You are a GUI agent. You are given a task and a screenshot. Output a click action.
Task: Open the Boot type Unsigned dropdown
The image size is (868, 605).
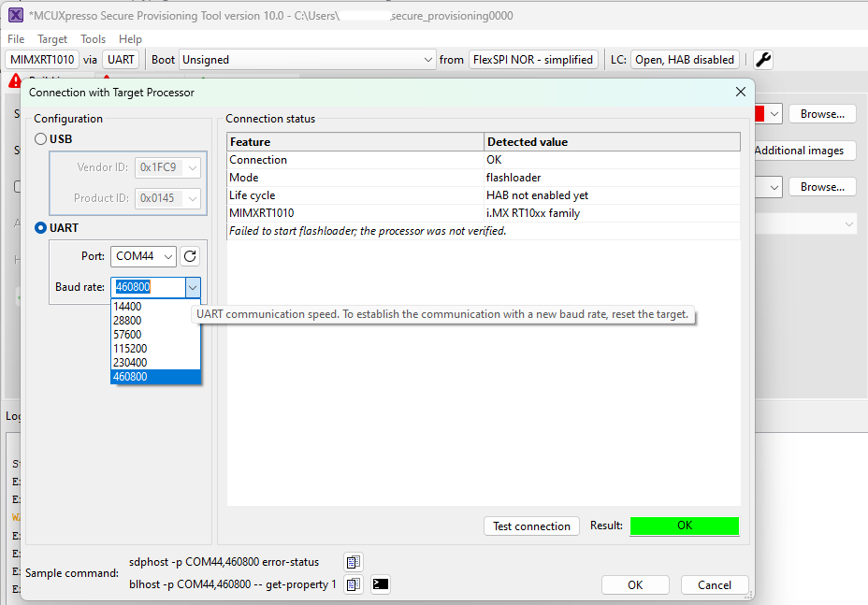[x=307, y=60]
